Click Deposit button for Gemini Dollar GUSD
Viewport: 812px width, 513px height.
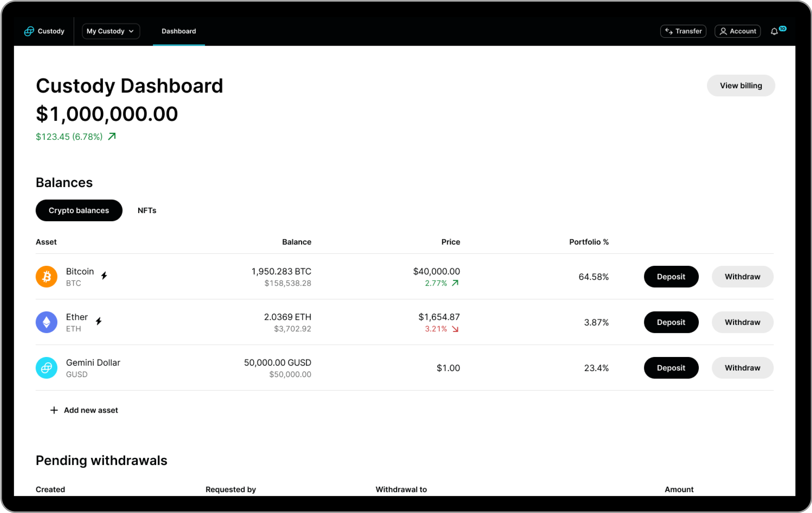[671, 367]
